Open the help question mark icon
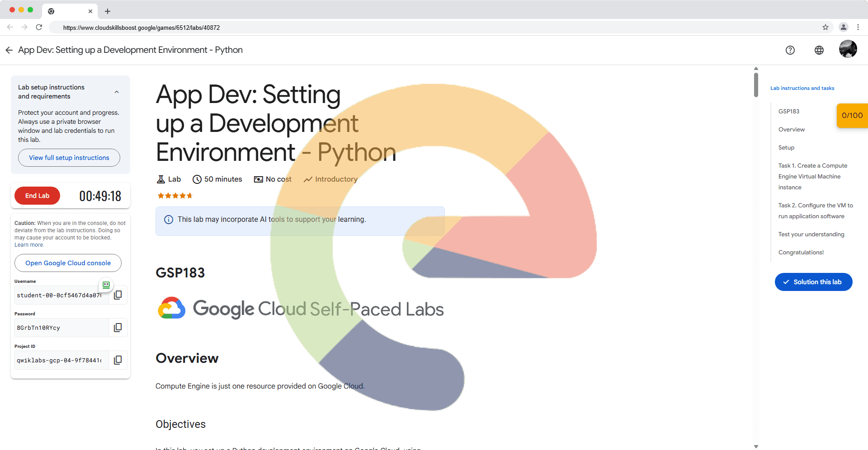This screenshot has height=450, width=868. (790, 50)
